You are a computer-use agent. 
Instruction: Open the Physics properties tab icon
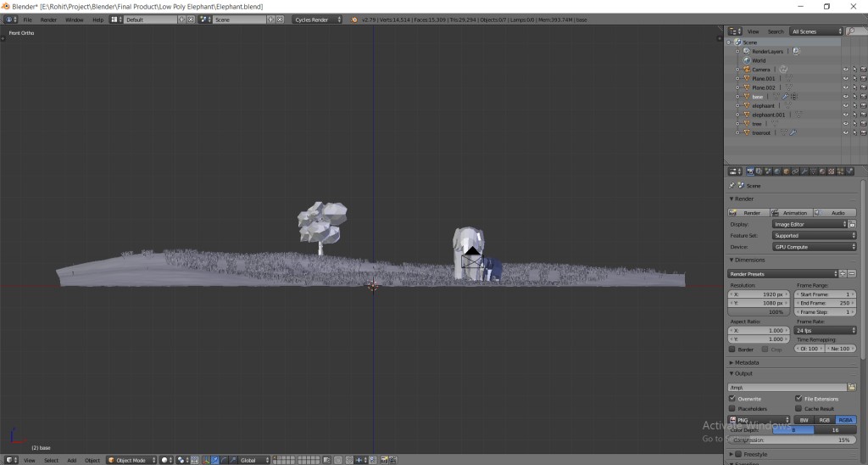point(851,171)
